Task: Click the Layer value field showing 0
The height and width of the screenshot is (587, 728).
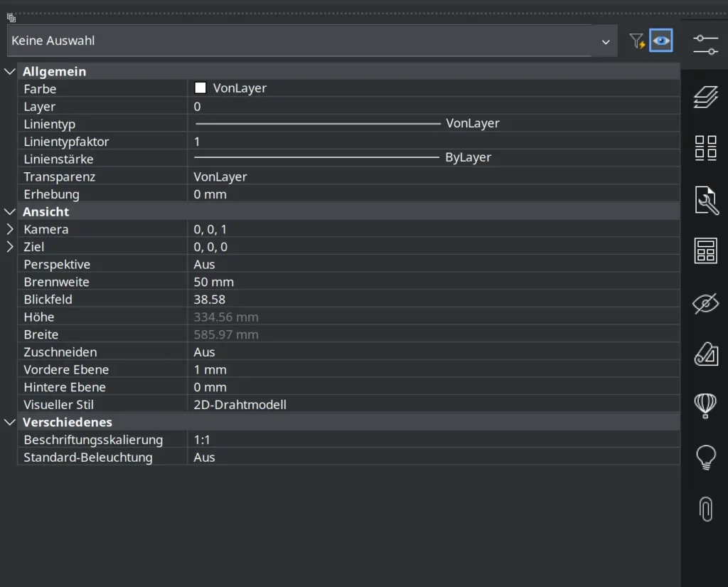Action: (x=434, y=107)
